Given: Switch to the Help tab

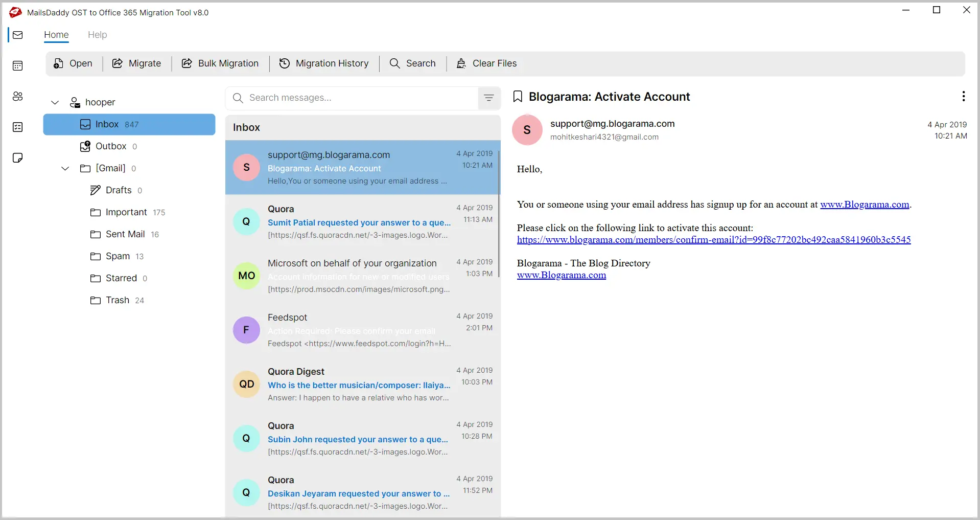Looking at the screenshot, I should pos(97,35).
